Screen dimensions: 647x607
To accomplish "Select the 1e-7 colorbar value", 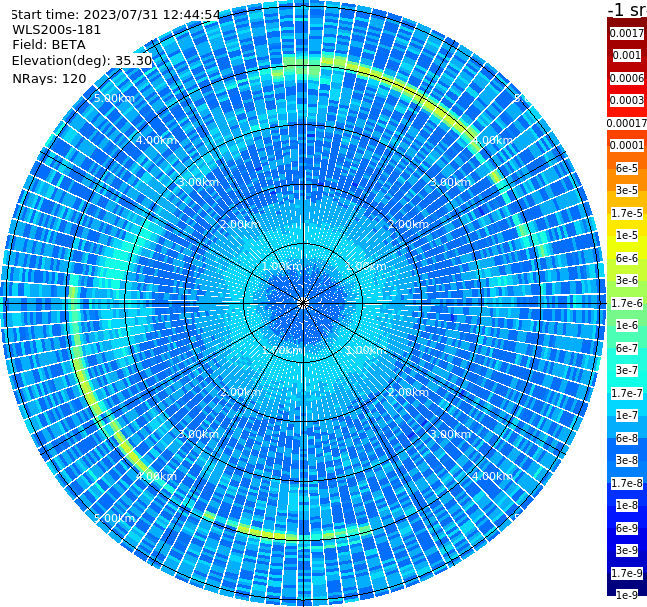I will [627, 415].
